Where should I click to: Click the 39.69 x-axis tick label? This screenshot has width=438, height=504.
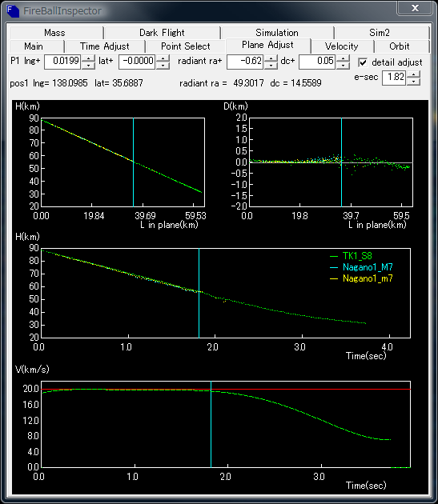145,216
